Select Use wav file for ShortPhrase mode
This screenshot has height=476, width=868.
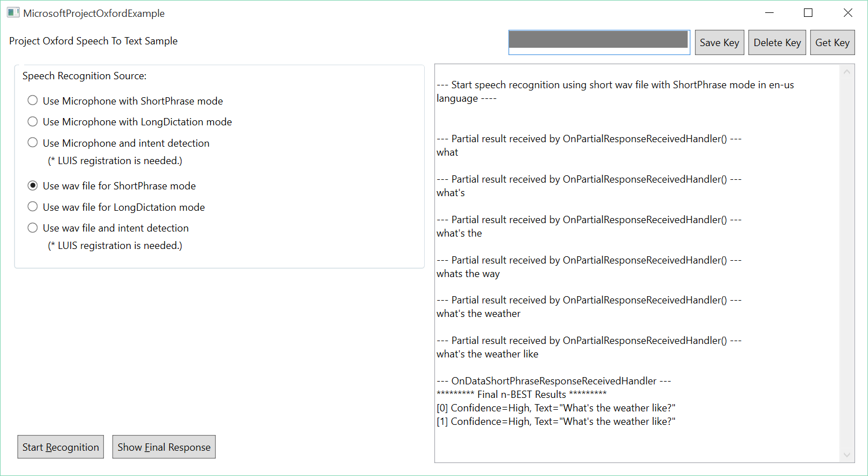coord(112,185)
